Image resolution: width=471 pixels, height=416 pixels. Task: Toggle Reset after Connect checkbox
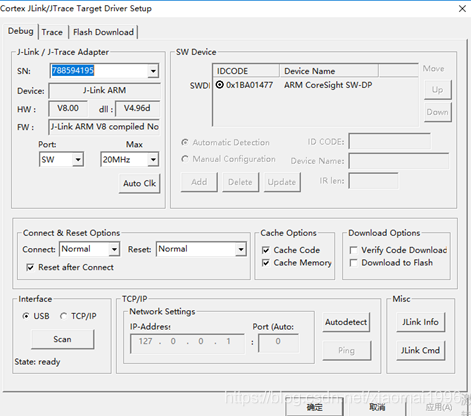click(30, 267)
